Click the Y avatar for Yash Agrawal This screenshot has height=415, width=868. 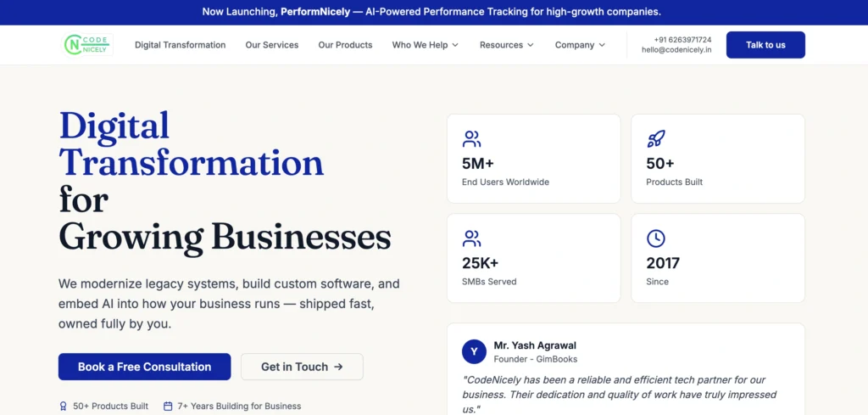(x=474, y=351)
